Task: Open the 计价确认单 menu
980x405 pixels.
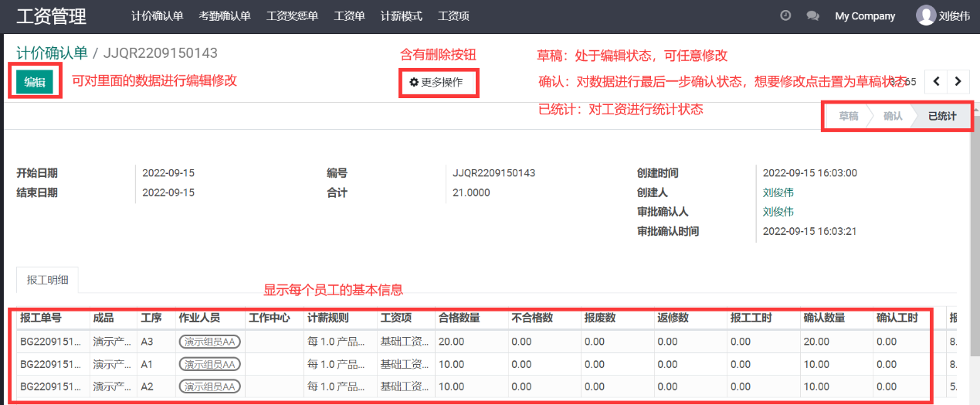Action: pyautogui.click(x=157, y=16)
